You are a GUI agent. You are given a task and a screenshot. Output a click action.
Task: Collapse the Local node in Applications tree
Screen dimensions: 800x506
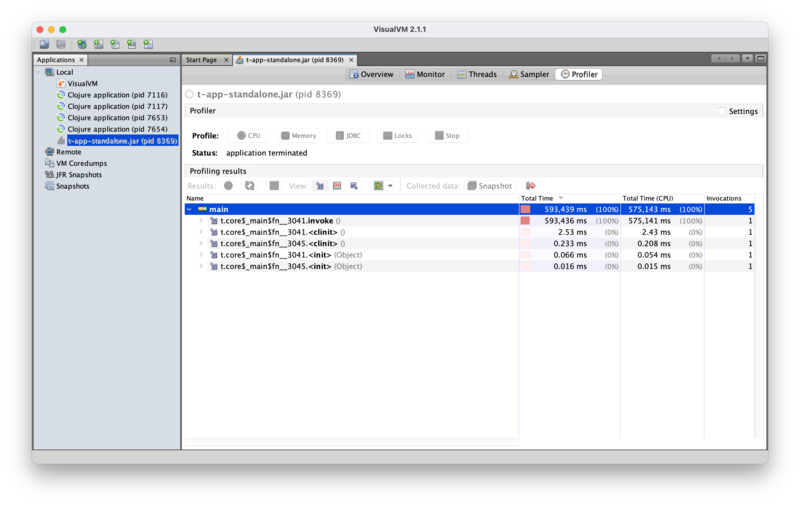coord(39,72)
